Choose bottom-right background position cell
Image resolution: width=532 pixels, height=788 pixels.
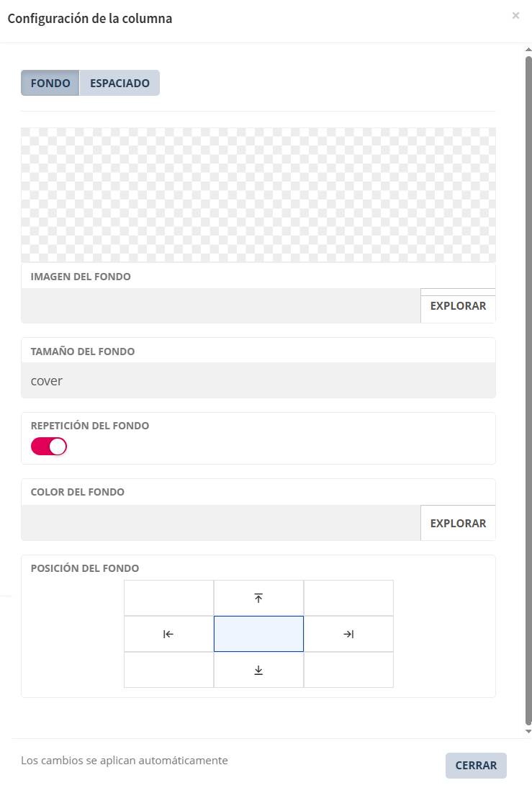click(x=348, y=670)
